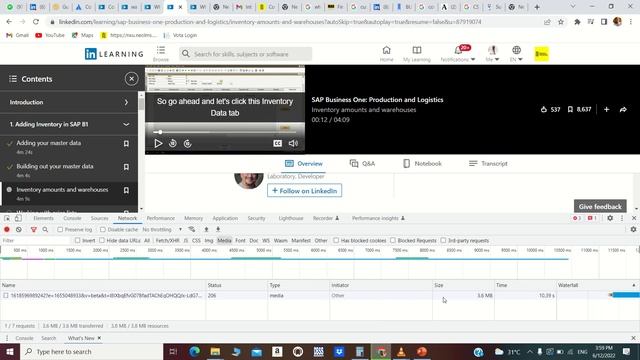The image size is (640, 360).
Task: Rewind video 10 seconds
Action: [173, 143]
